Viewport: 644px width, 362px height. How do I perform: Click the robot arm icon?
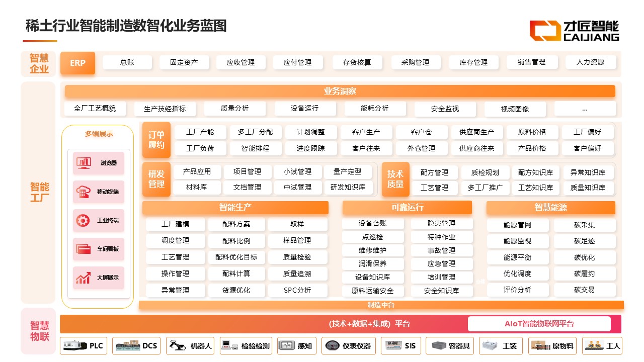click(177, 346)
